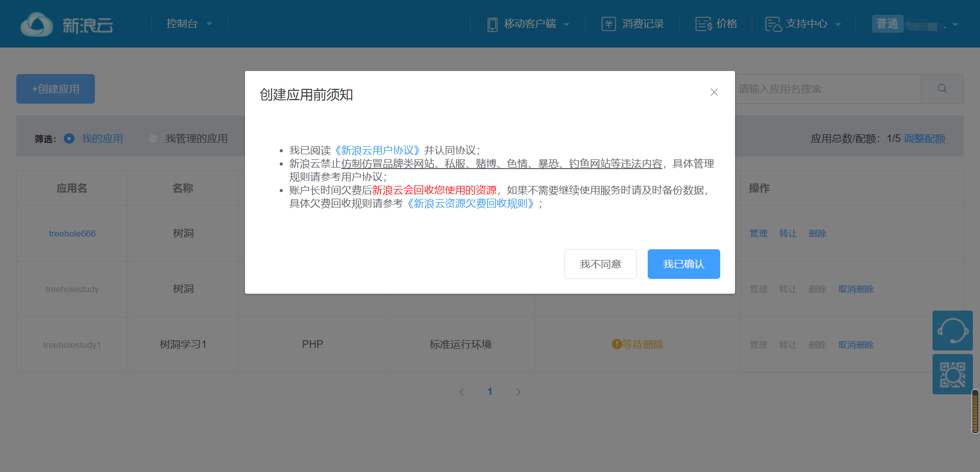Expand the 移动客户端 dropdown arrow

click(567, 24)
